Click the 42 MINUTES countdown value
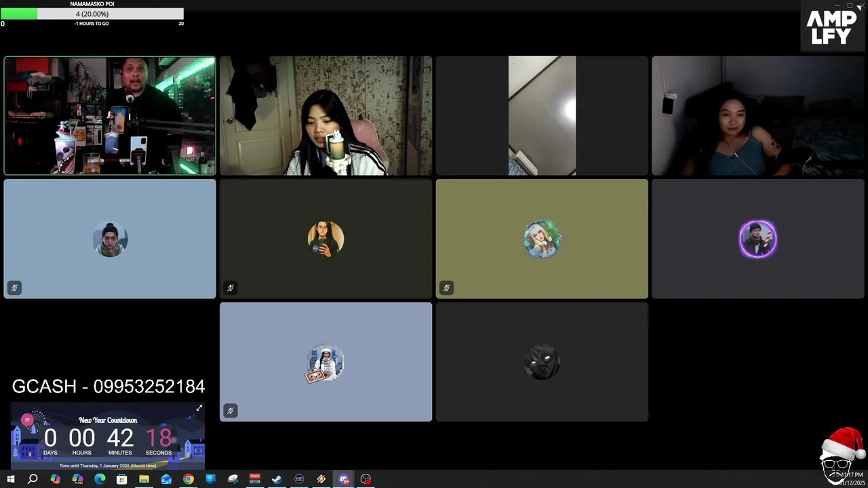Image resolution: width=868 pixels, height=488 pixels. tap(120, 439)
